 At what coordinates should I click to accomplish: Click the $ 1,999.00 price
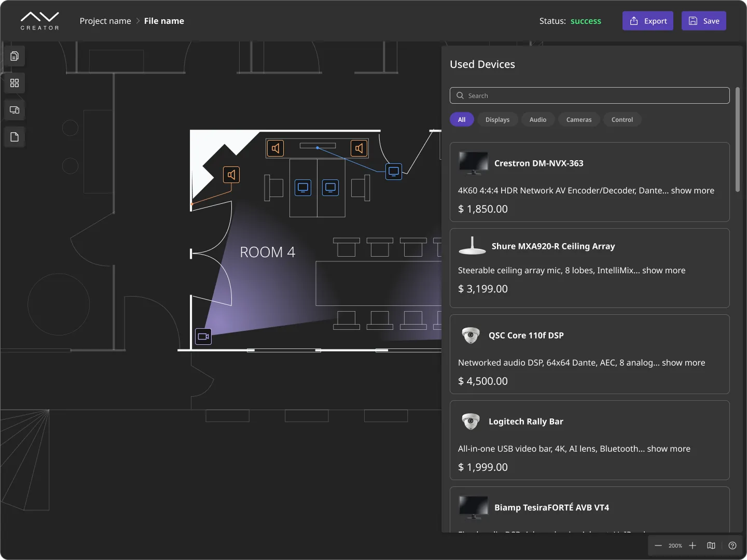point(483,467)
